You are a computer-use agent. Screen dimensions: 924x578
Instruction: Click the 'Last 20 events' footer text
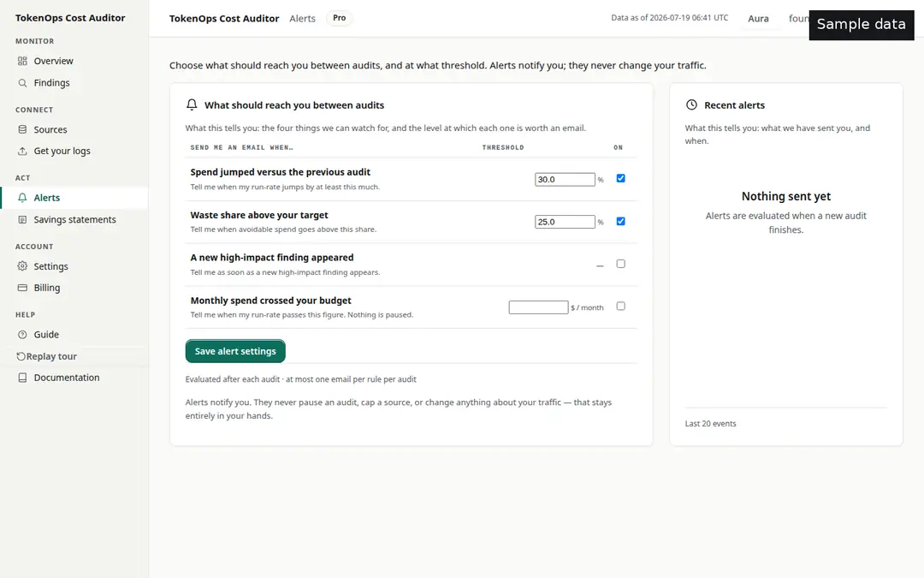coord(710,424)
